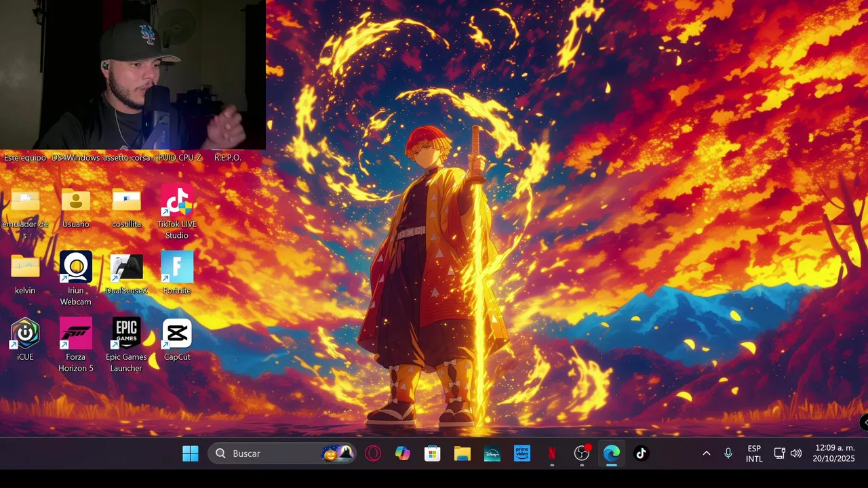Screen dimensions: 868x488
Task: Open Opera browser from the taskbar
Action: tap(373, 453)
